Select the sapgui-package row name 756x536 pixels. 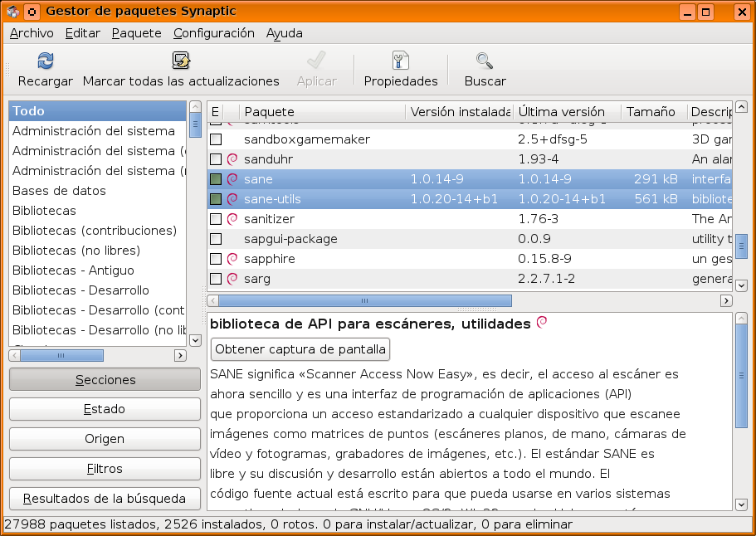click(x=290, y=239)
